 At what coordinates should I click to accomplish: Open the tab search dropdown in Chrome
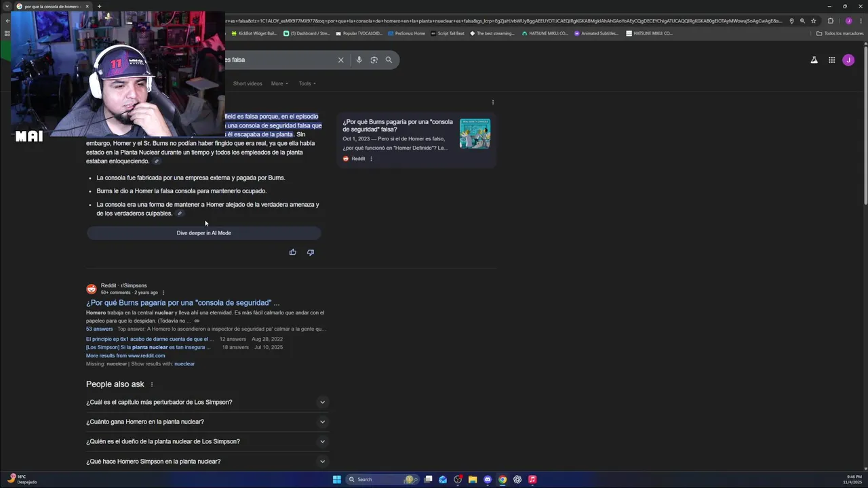(7, 6)
